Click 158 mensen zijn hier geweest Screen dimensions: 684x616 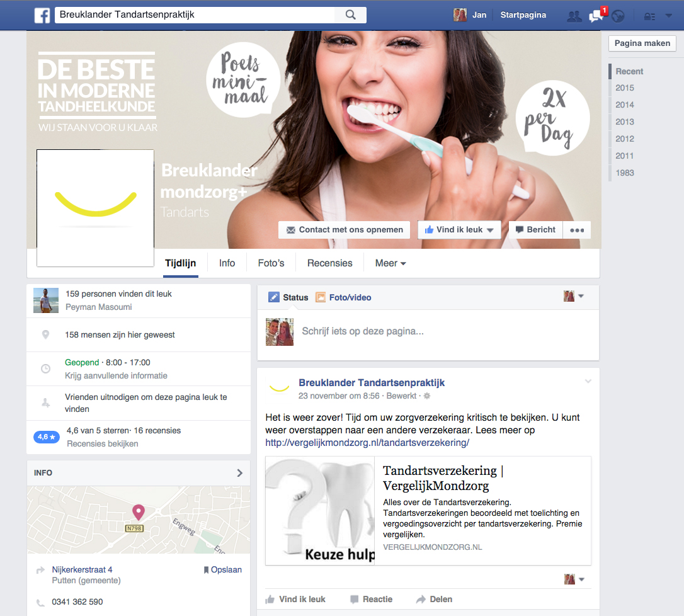(120, 334)
